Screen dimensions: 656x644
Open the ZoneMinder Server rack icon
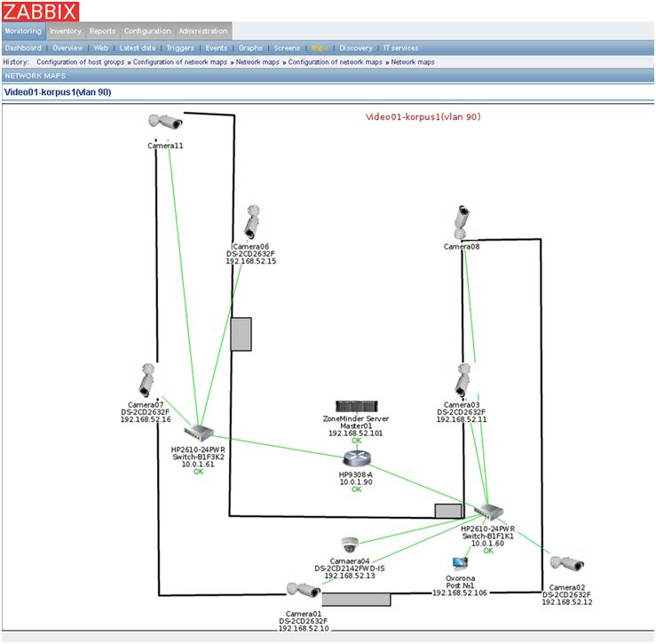[357, 406]
